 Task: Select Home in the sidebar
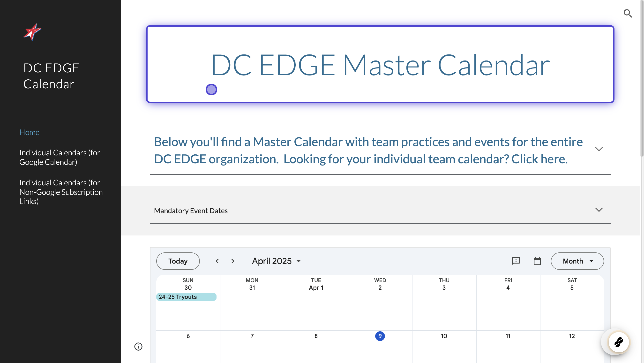(29, 132)
